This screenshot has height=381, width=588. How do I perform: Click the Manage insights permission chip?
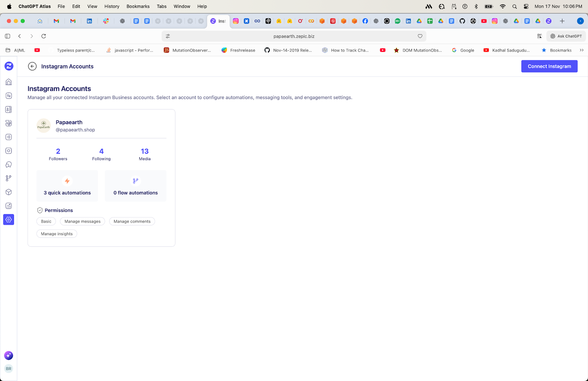(57, 234)
